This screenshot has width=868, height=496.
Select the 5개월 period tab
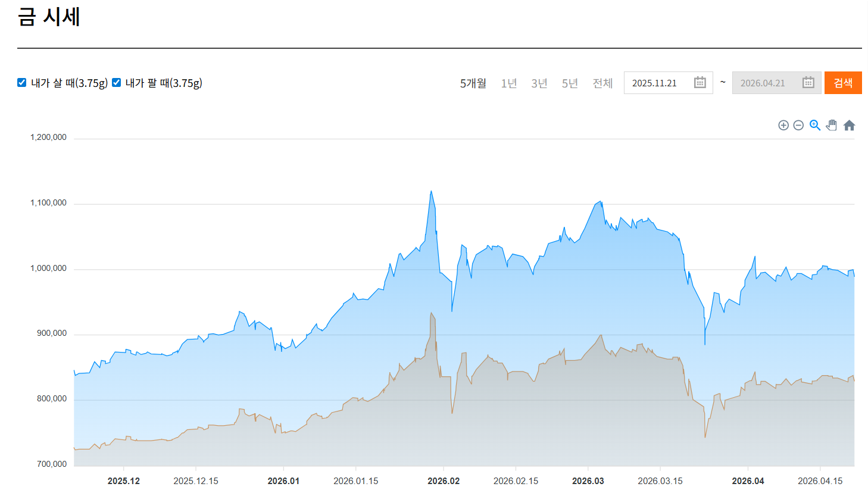[x=473, y=83]
